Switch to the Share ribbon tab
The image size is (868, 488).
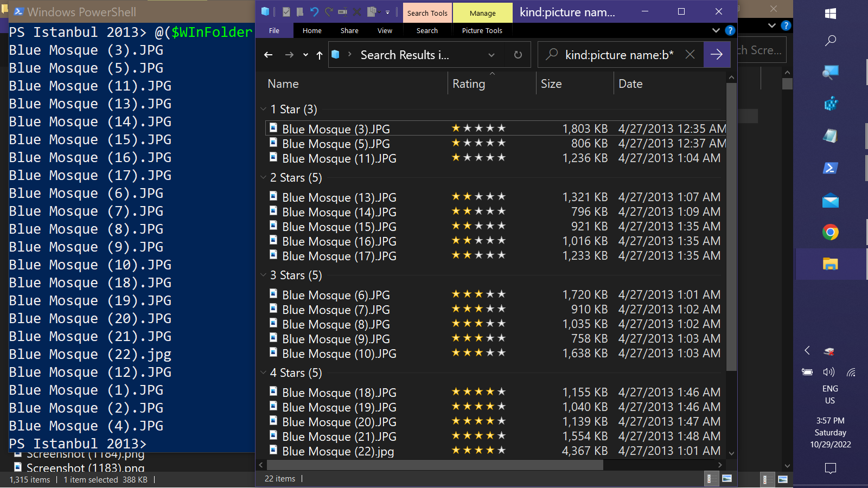click(349, 31)
